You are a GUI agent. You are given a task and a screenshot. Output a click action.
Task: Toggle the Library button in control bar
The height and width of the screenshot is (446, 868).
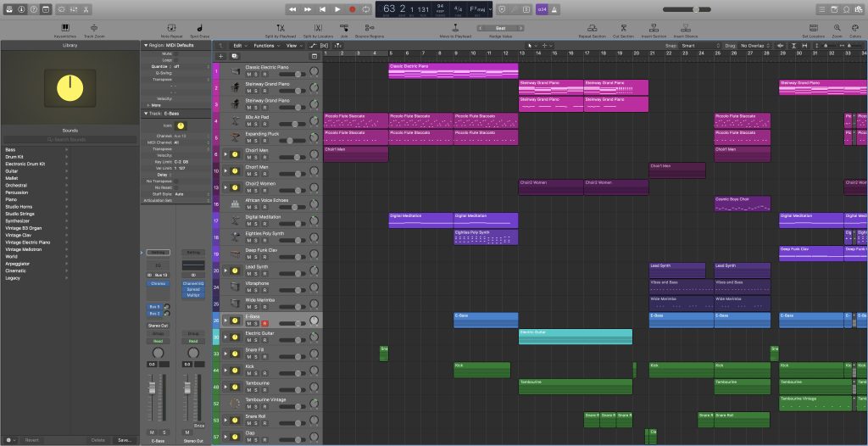[9, 9]
